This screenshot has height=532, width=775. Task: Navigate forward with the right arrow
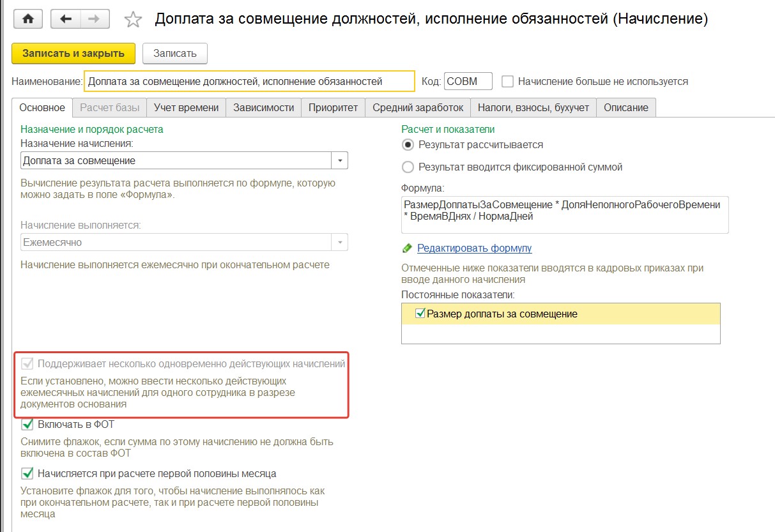point(94,19)
